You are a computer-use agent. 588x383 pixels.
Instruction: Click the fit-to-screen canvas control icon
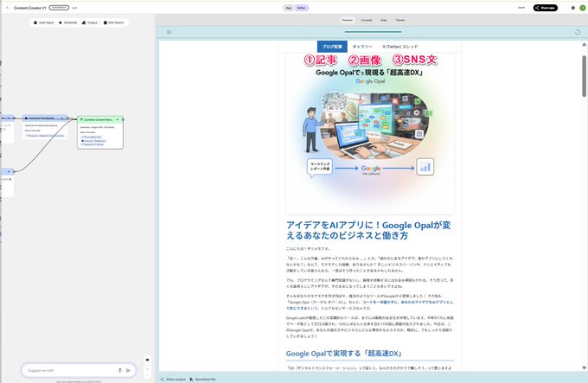coord(147,360)
